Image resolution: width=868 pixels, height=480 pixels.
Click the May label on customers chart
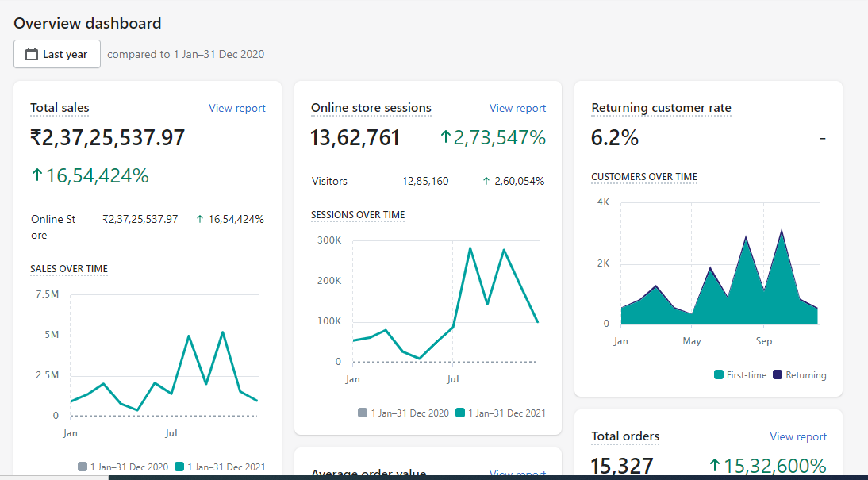[x=692, y=341]
